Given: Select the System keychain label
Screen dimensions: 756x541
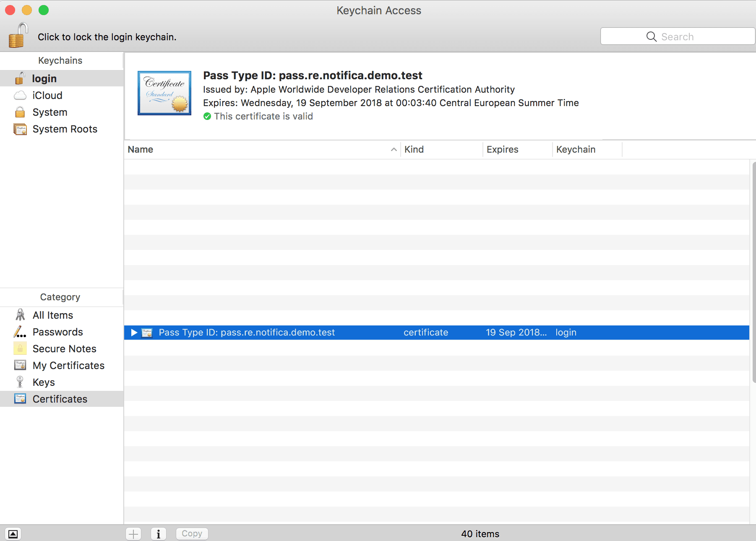Looking at the screenshot, I should 50,112.
